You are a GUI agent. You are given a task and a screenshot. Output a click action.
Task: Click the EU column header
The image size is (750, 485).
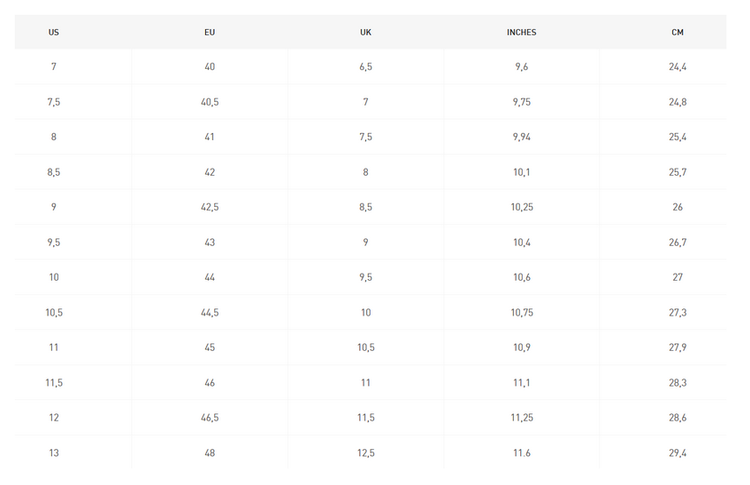click(210, 32)
